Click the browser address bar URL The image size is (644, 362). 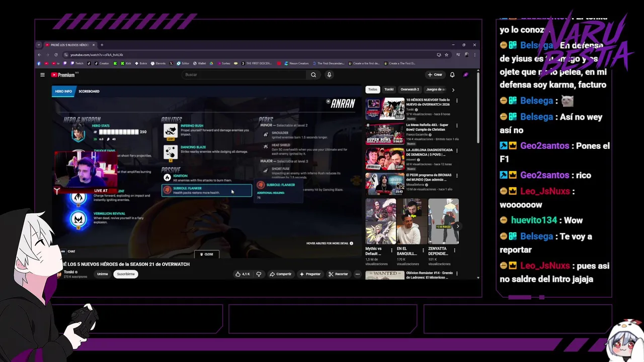97,55
